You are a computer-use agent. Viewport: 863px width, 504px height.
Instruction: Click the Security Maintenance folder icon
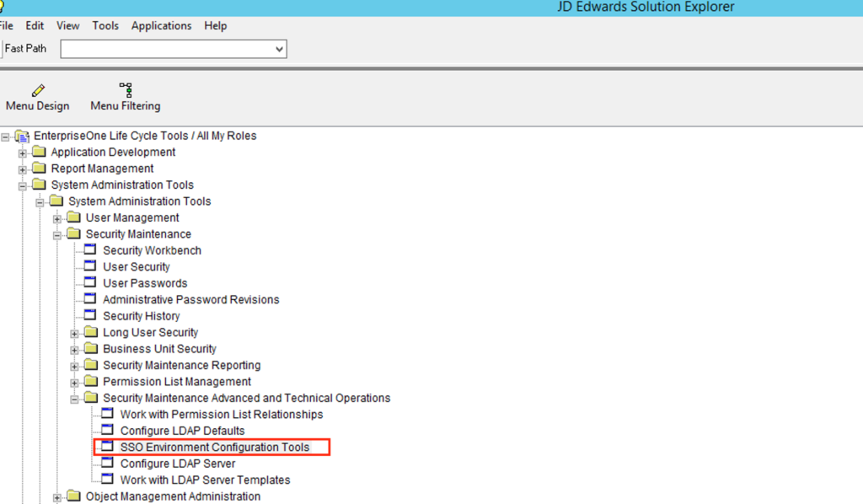74,233
